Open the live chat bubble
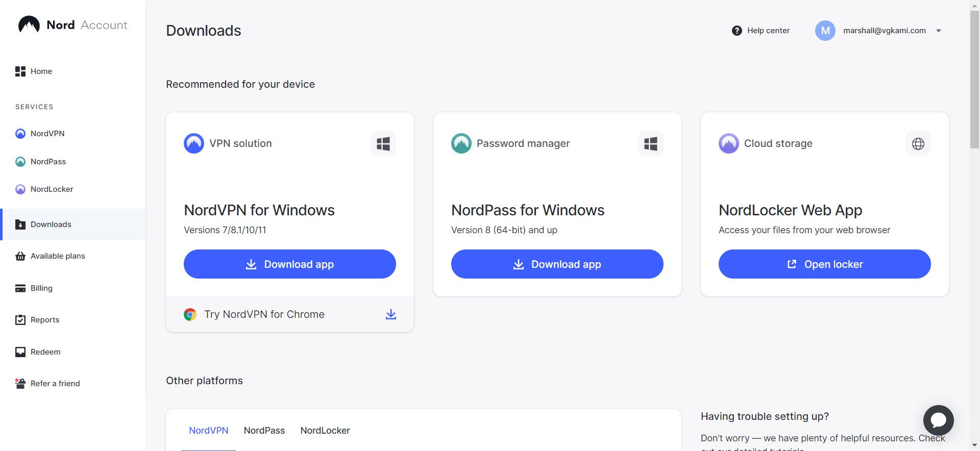Viewport: 980px width, 451px height. (939, 420)
